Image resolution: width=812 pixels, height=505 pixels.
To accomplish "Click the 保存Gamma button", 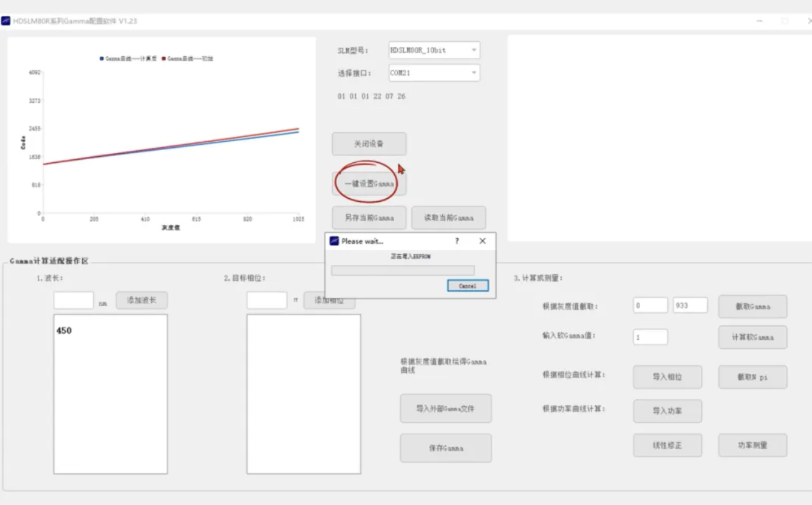I will [445, 448].
